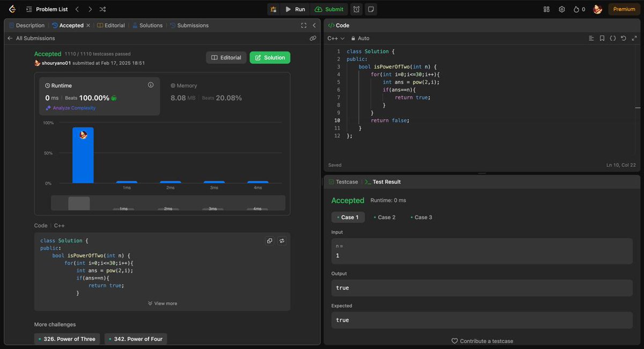Open challenge 326. Power of Three
Image resolution: width=644 pixels, height=349 pixels.
pos(67,339)
